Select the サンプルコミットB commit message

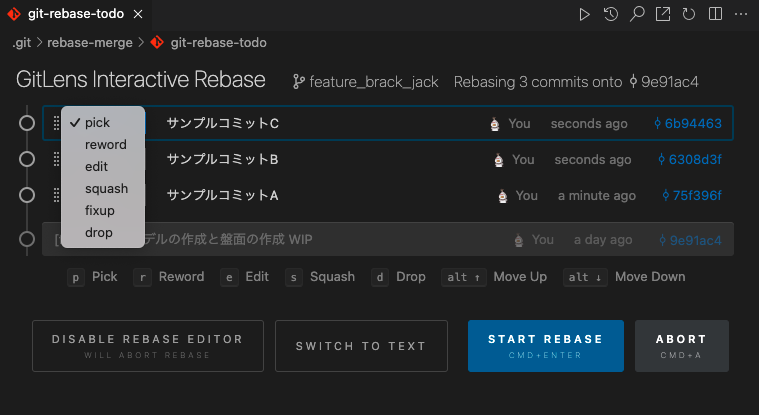click(223, 159)
